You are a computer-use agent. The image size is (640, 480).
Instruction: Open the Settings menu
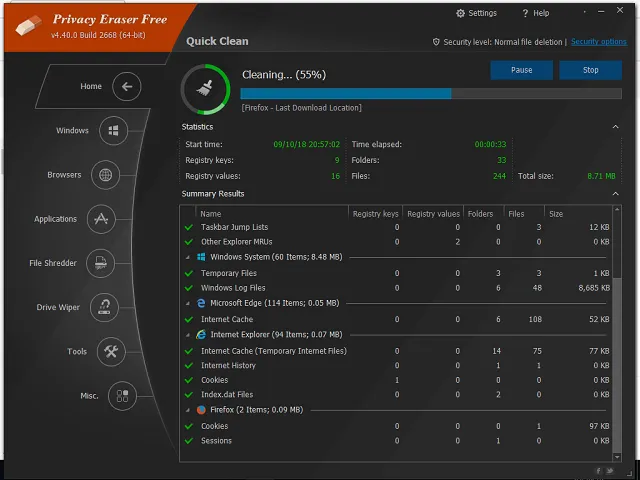point(476,13)
